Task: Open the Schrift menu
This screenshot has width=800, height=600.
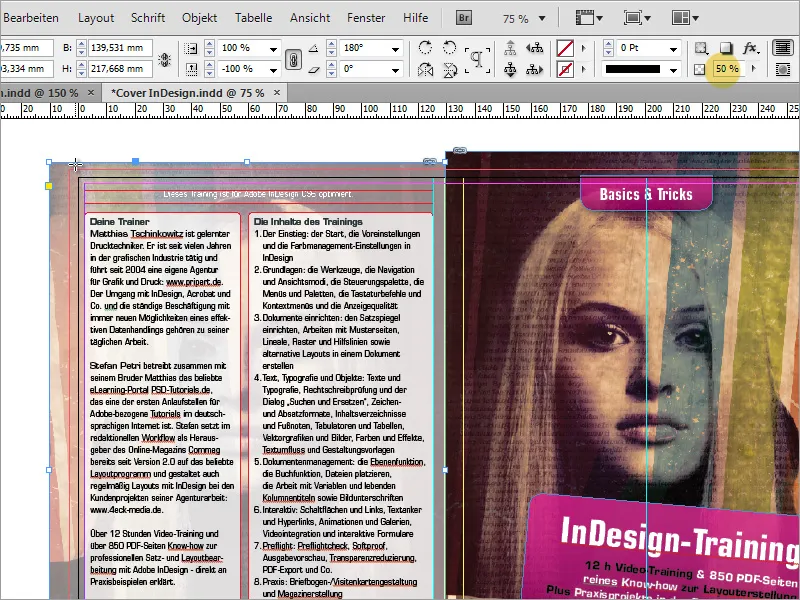Action: point(148,18)
